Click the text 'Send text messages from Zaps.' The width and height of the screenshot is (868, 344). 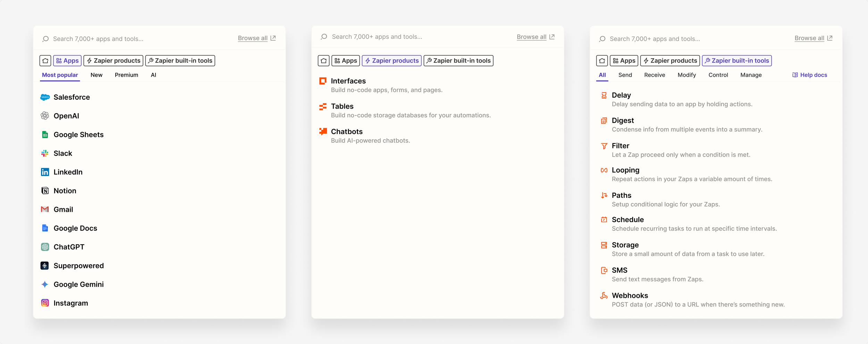(x=658, y=279)
